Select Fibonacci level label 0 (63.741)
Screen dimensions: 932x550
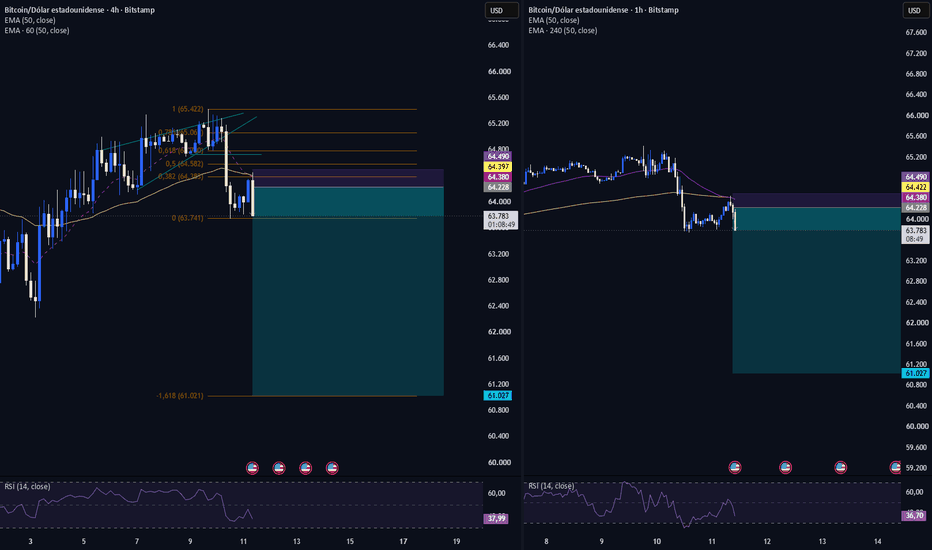(188, 218)
